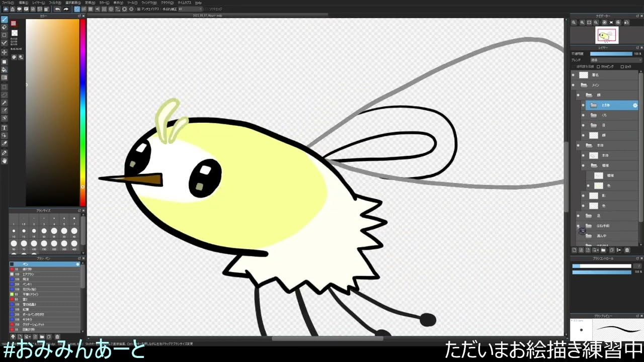Enable the ロック checkbox

click(x=622, y=66)
